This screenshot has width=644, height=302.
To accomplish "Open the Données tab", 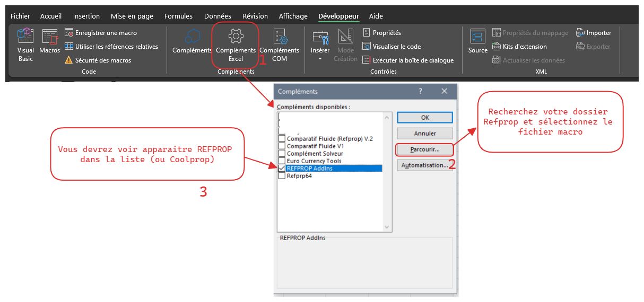I will point(218,16).
